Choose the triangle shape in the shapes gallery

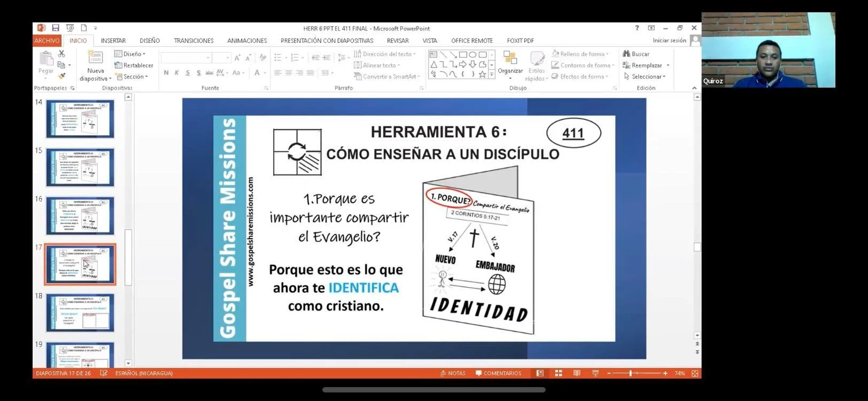point(433,65)
